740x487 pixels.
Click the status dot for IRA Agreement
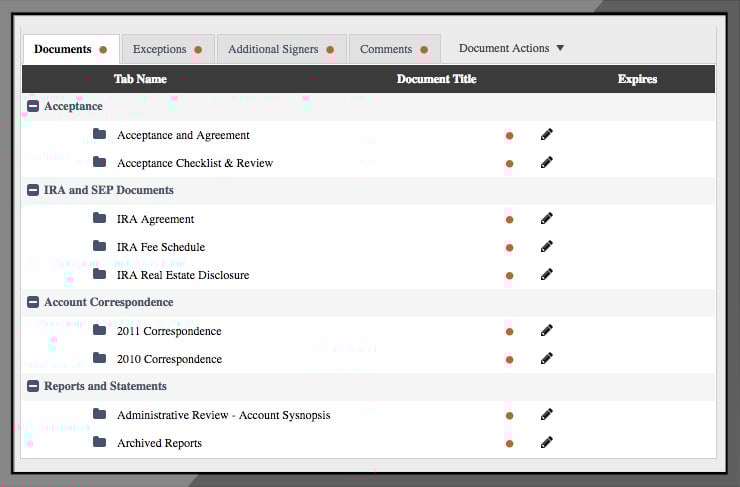tap(509, 219)
